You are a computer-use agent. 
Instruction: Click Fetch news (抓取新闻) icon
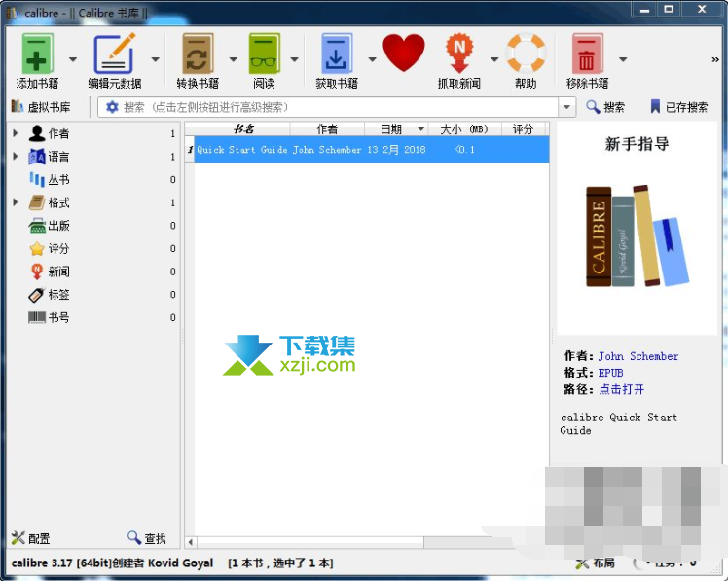458,60
